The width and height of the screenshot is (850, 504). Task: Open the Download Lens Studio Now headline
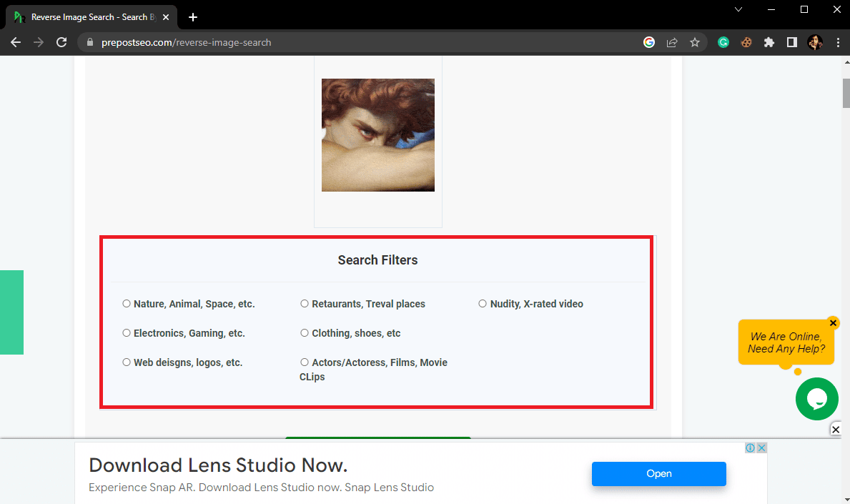(x=218, y=465)
